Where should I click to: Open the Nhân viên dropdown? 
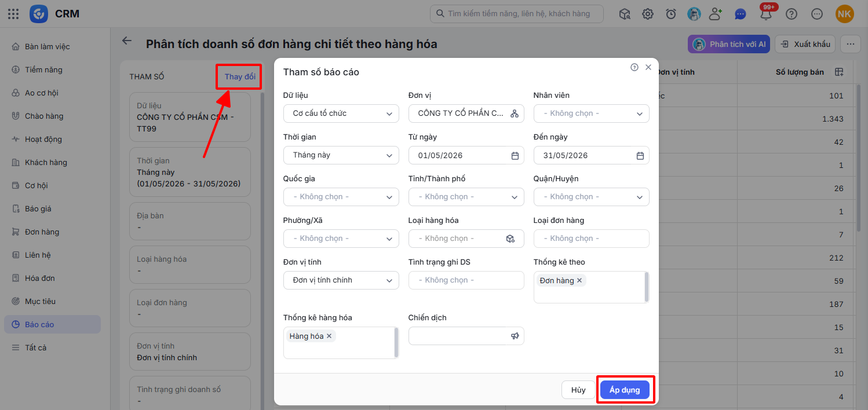[x=592, y=114]
